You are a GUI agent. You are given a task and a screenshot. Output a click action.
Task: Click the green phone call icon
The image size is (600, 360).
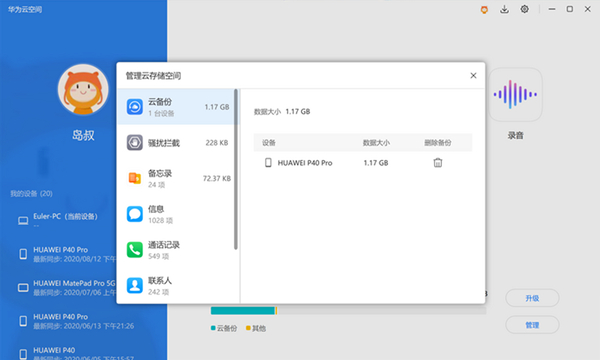click(x=135, y=250)
